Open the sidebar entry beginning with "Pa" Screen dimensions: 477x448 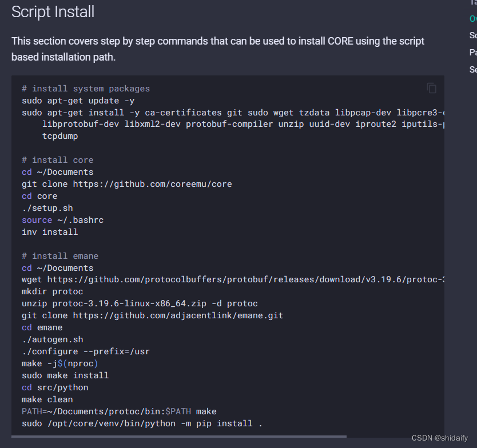pyautogui.click(x=473, y=52)
